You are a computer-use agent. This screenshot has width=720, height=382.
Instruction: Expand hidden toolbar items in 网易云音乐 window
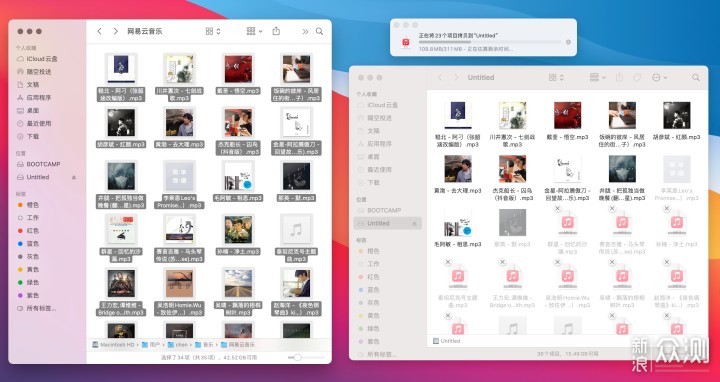pyautogui.click(x=305, y=31)
